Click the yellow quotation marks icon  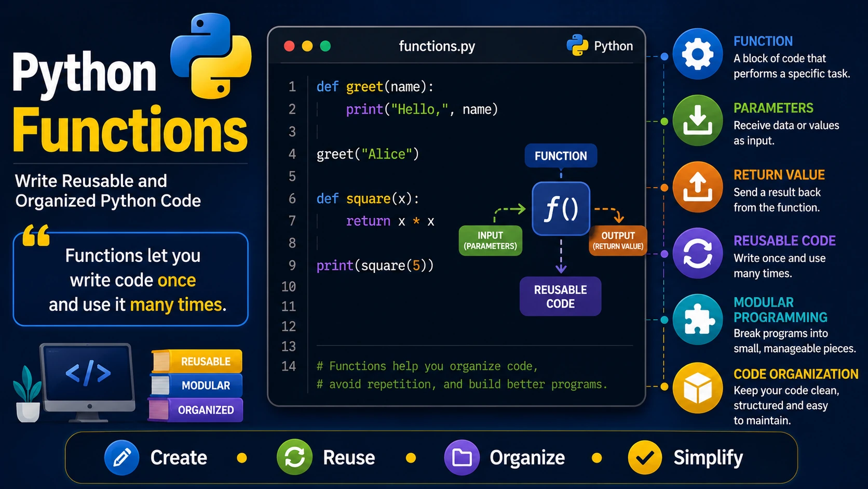[36, 235]
